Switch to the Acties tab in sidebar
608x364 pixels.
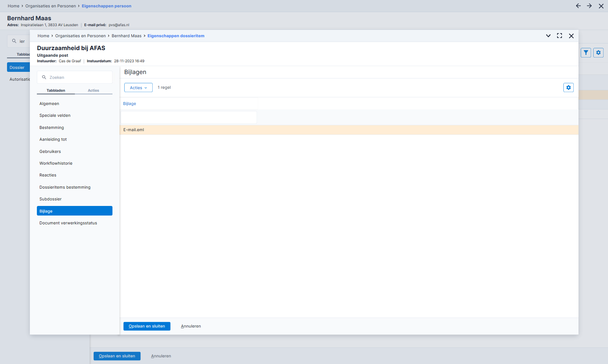pyautogui.click(x=93, y=90)
